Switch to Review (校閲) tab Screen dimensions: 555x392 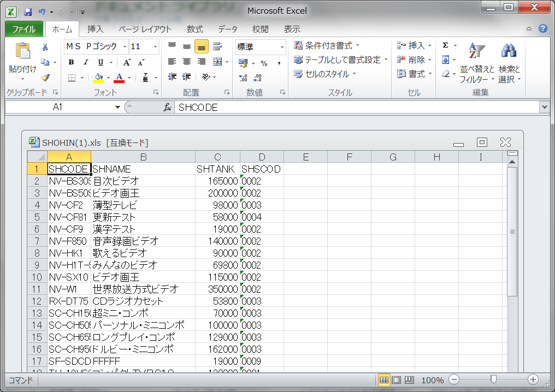coord(260,29)
